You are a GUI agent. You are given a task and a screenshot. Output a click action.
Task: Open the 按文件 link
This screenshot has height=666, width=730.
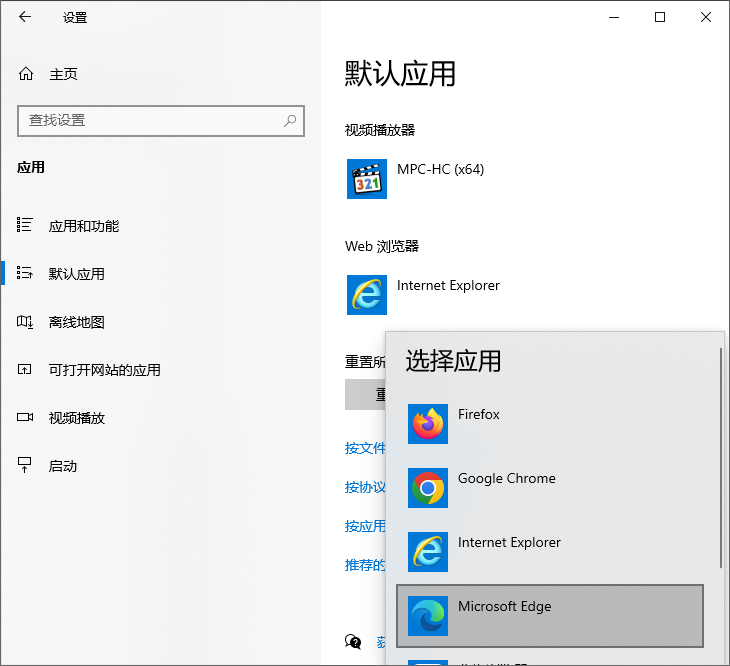pos(365,448)
